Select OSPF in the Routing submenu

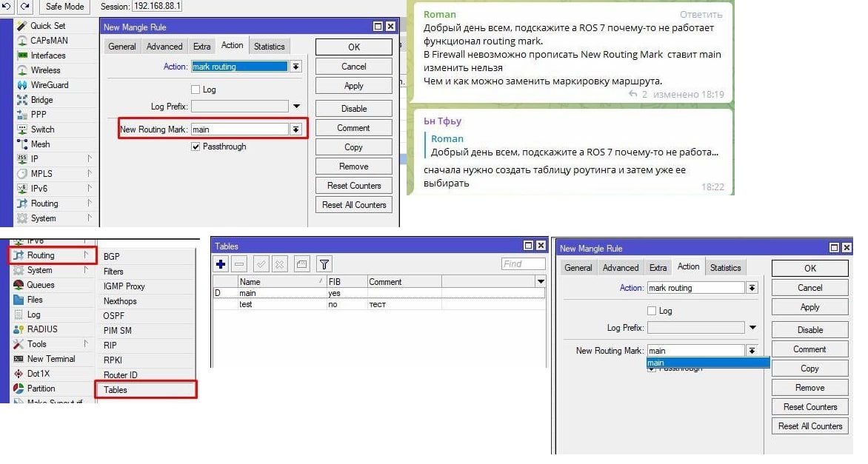coord(113,316)
